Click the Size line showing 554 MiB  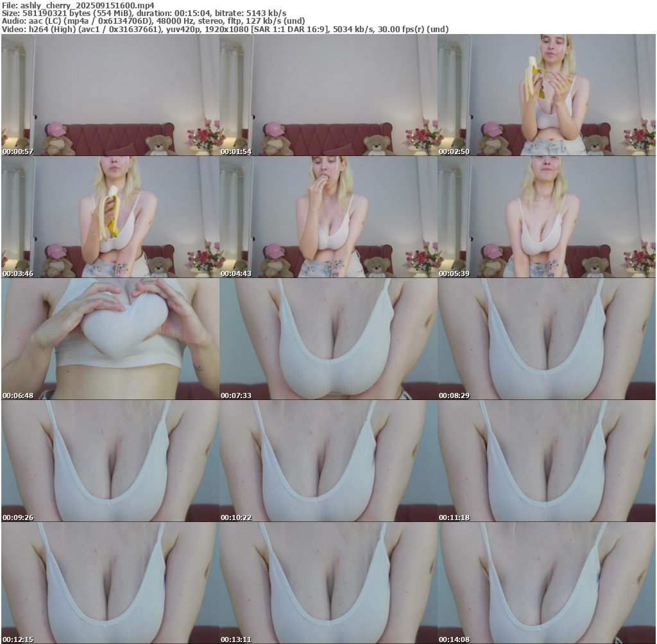coord(144,13)
